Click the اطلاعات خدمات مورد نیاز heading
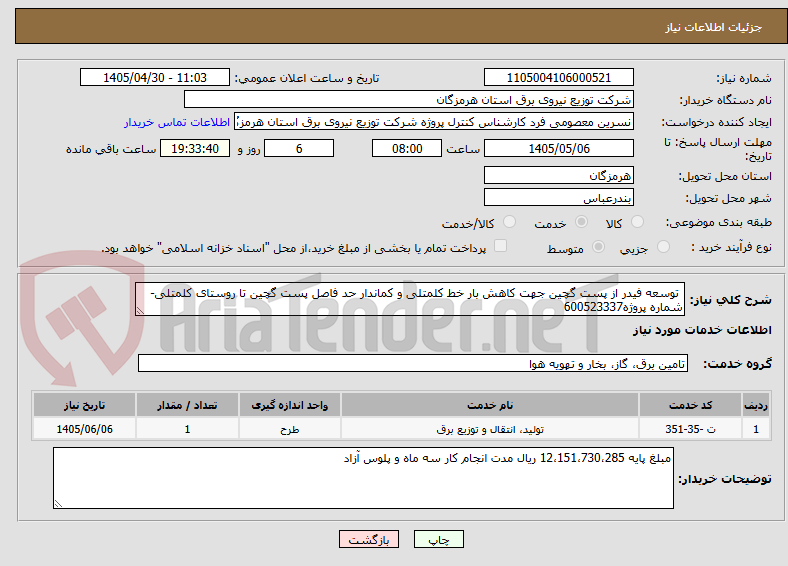 702,330
